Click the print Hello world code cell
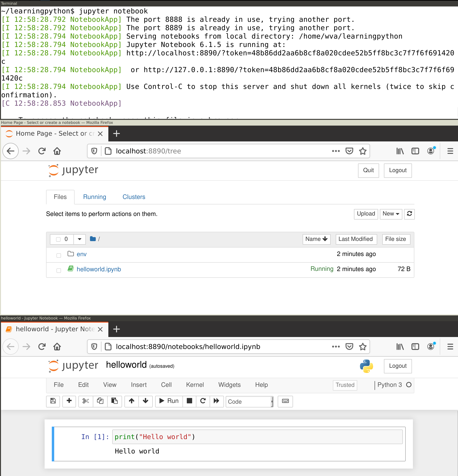458x476 pixels. pos(257,437)
